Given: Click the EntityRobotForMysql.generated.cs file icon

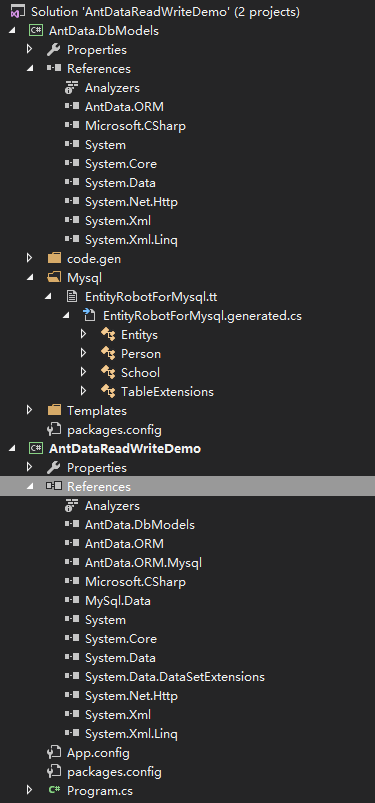Looking at the screenshot, I should point(90,315).
